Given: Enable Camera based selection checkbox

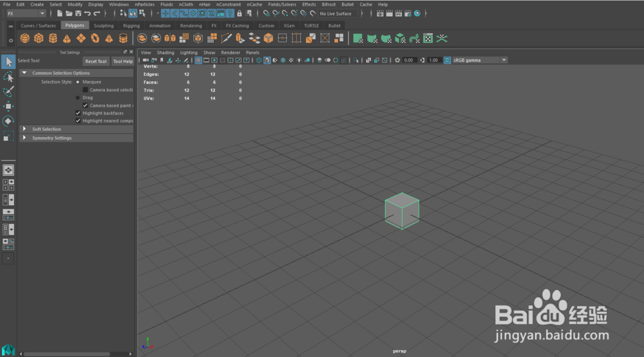Looking at the screenshot, I should coord(86,90).
